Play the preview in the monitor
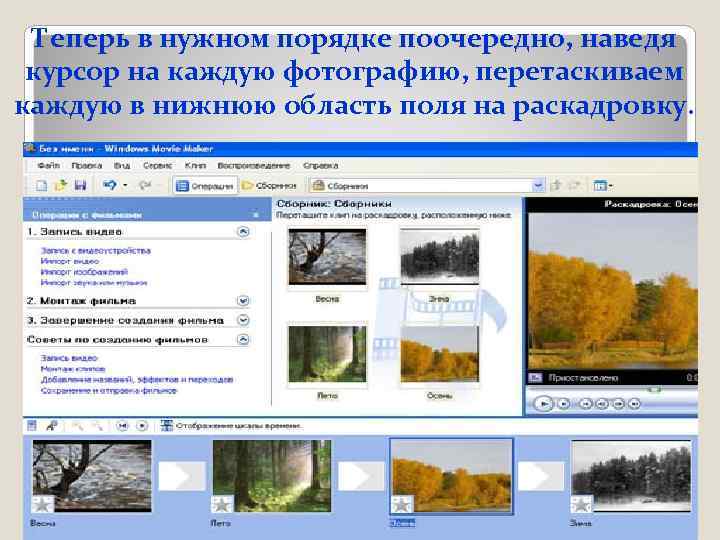The width and height of the screenshot is (720, 540). click(x=544, y=404)
